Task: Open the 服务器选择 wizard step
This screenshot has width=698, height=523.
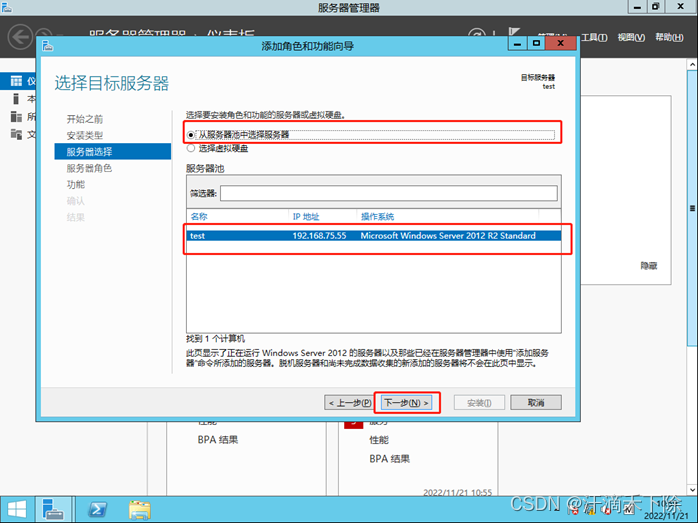Action: 113,152
